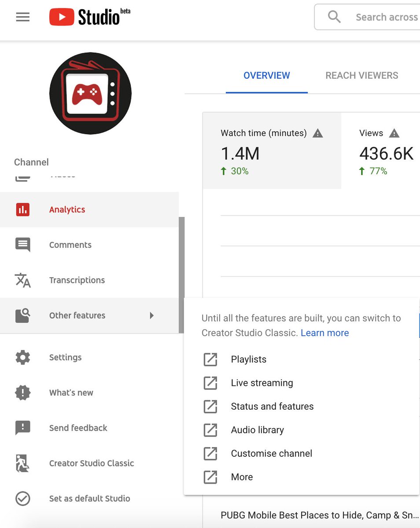
Task: Set as default Studio
Action: click(89, 498)
